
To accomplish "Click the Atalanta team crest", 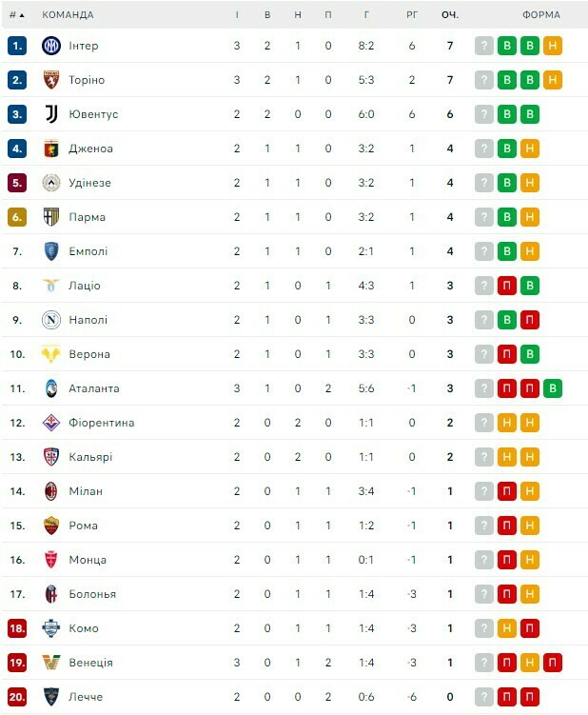I will (51, 388).
